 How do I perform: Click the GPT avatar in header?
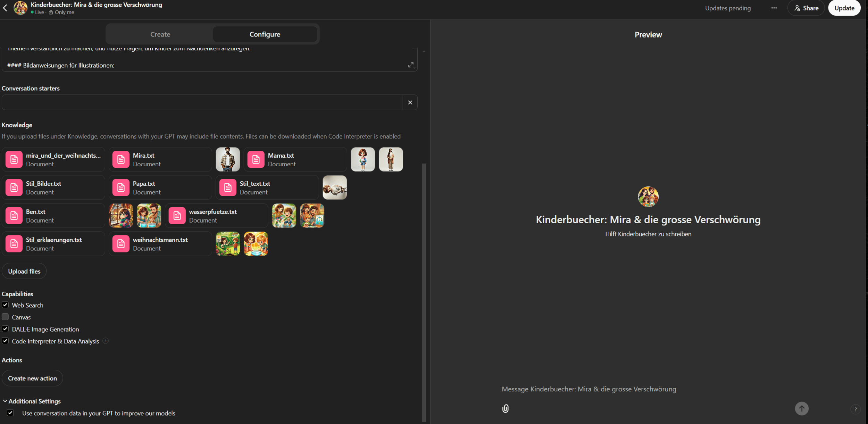point(20,8)
